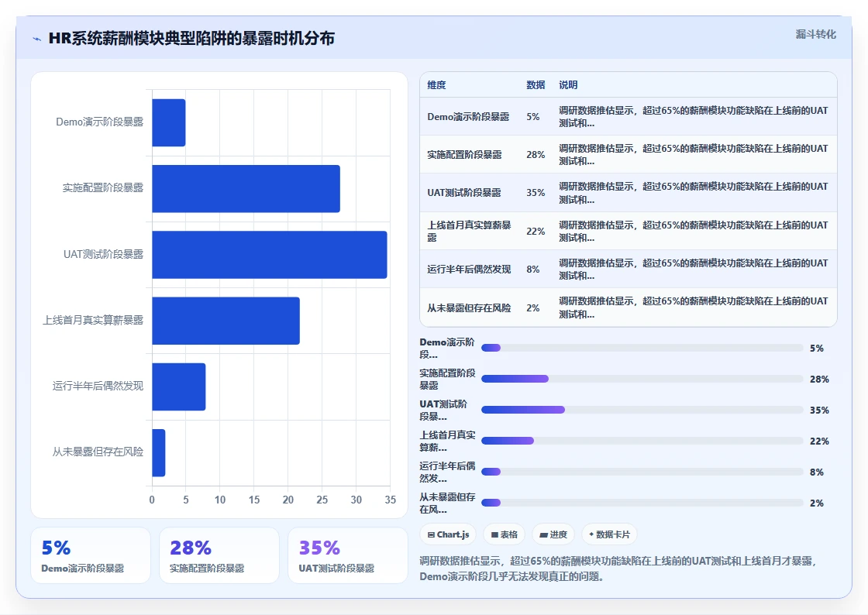Select the 数据卡片 tag chip
Image resolution: width=868 pixels, height=615 pixels.
pyautogui.click(x=609, y=534)
